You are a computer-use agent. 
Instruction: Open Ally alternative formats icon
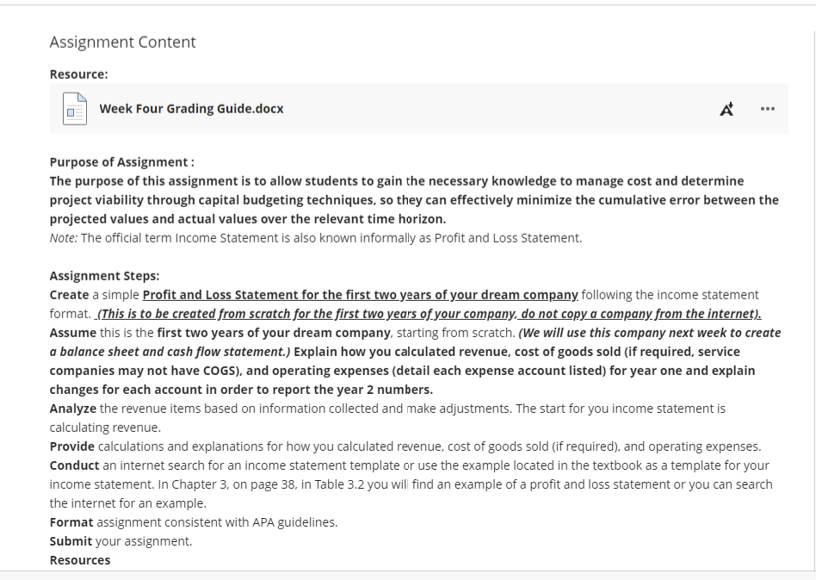coord(727,109)
